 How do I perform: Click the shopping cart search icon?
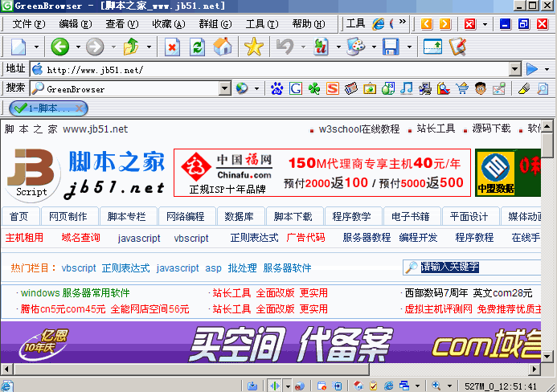[x=462, y=88]
